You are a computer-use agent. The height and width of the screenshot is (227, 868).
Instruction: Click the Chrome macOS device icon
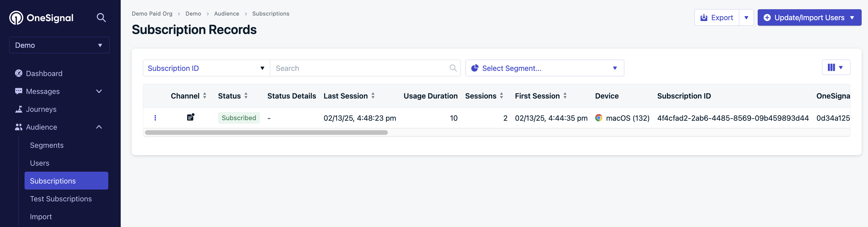[x=598, y=118]
